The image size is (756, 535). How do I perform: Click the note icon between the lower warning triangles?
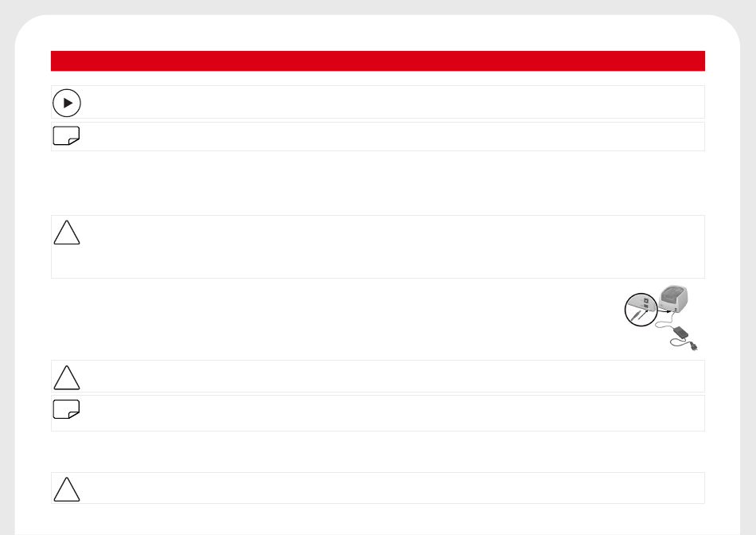(66, 409)
